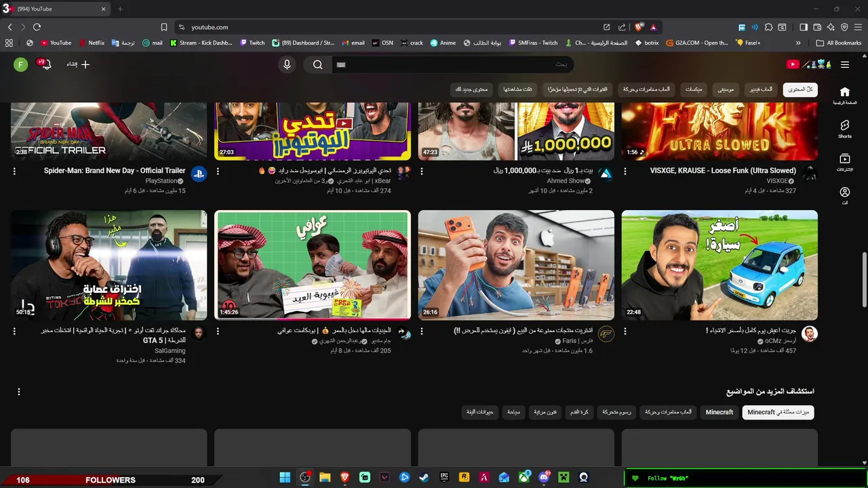Play the Faris iPhone store thumbnail
The width and height of the screenshot is (868, 488).
pos(516,265)
